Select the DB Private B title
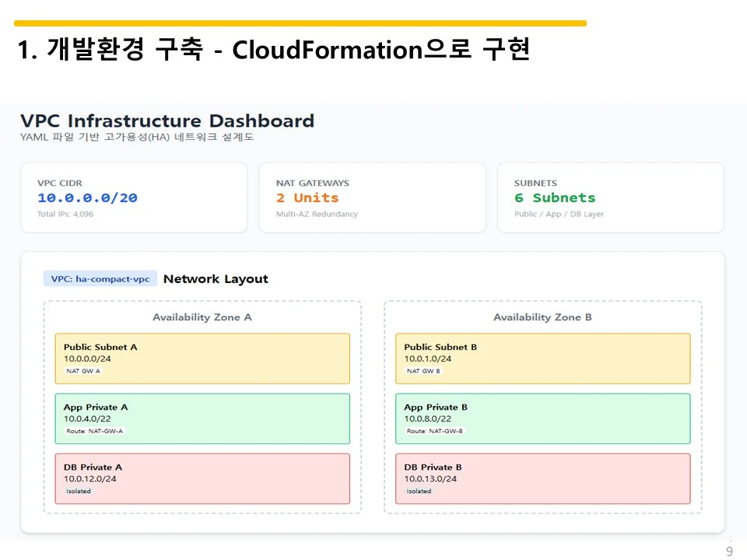The image size is (747, 560). pos(433,467)
